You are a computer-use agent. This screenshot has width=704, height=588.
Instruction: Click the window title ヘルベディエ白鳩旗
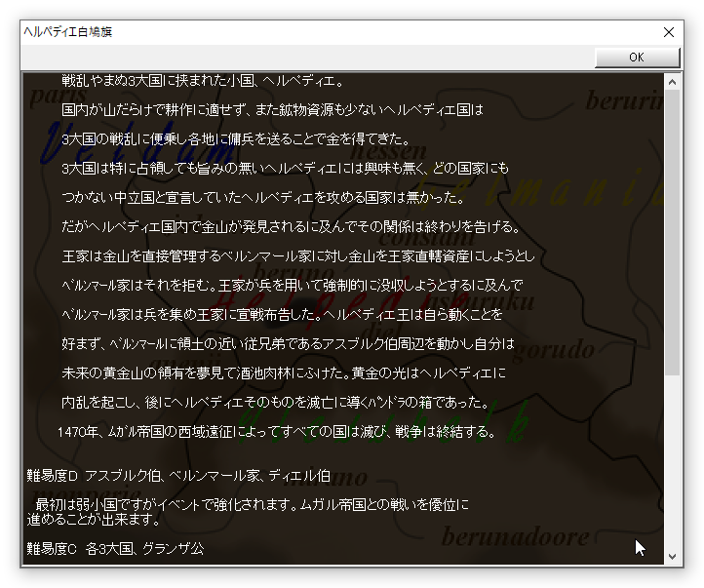tap(67, 32)
